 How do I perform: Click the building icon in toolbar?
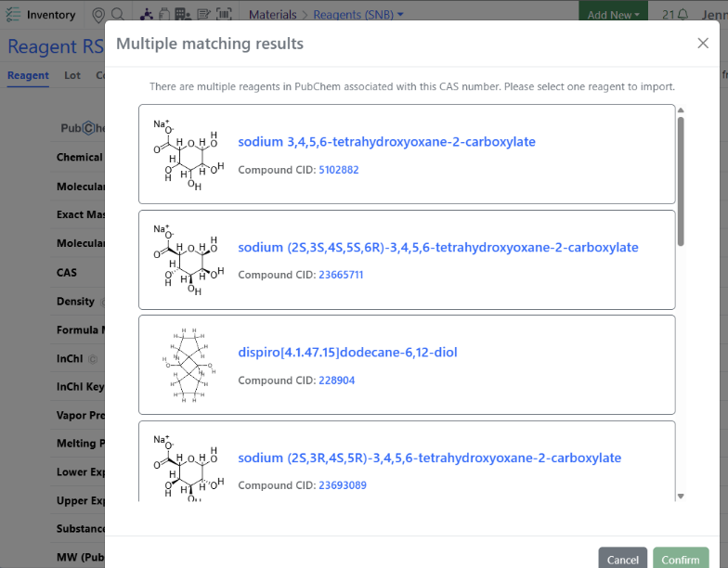tap(182, 15)
